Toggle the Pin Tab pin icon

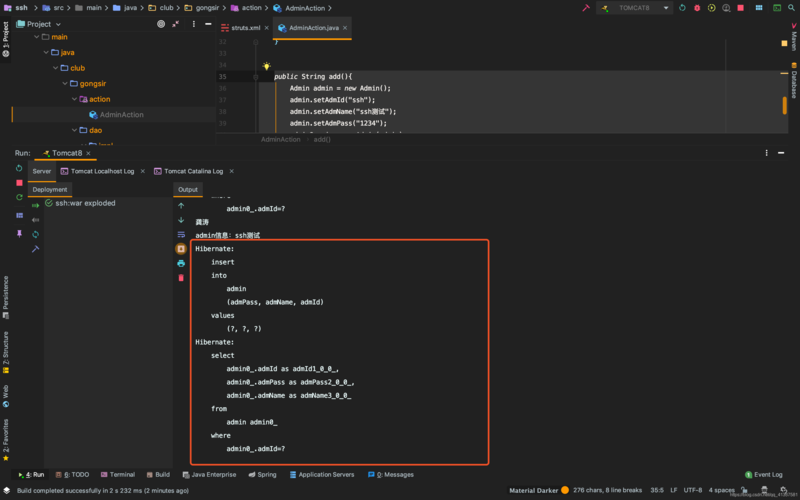[x=19, y=233]
